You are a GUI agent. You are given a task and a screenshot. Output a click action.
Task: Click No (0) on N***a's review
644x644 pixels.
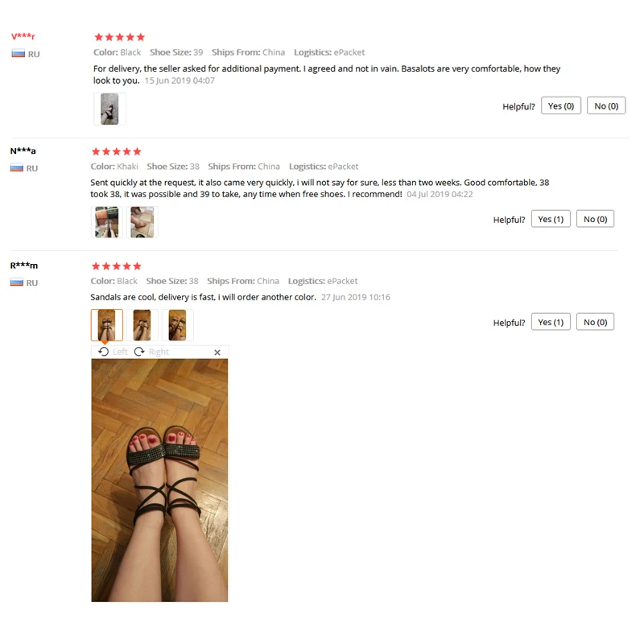coord(595,219)
